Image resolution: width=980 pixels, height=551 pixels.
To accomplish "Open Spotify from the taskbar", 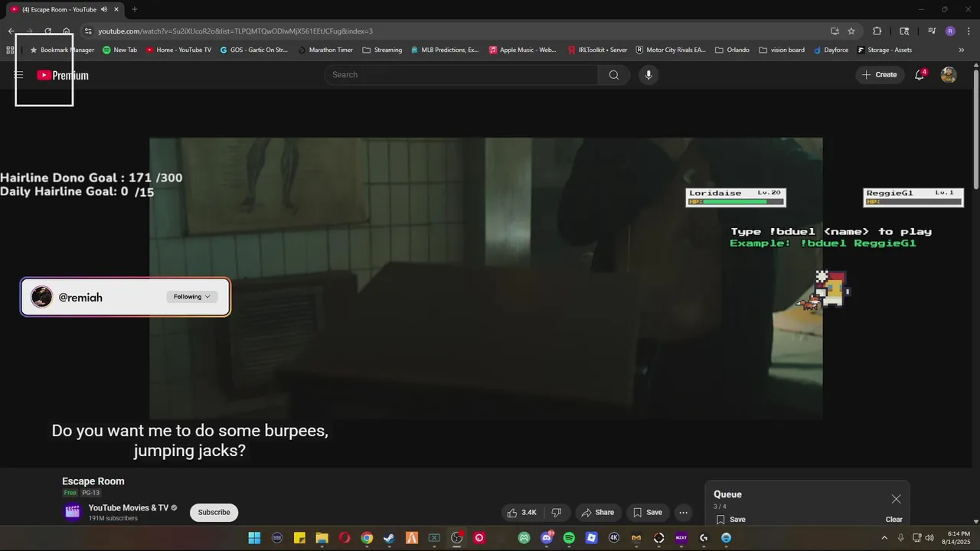I will click(x=569, y=538).
